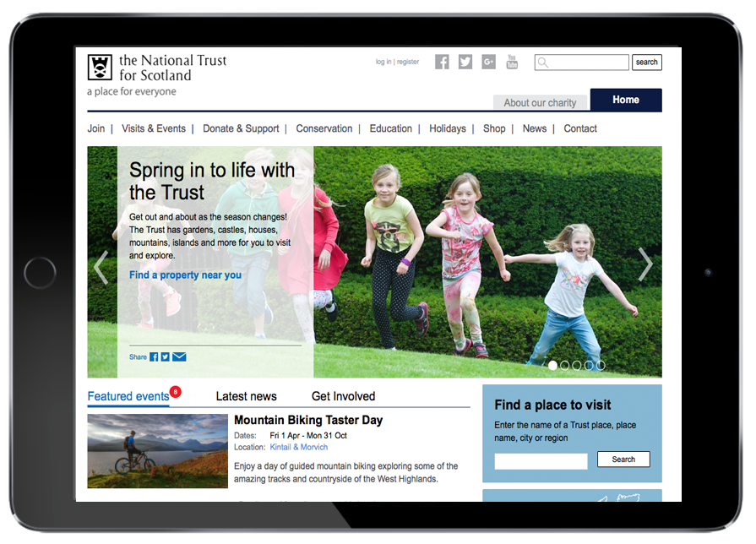Screen dimensions: 756x544
Task: Advance to the next carousel slide
Action: click(x=645, y=264)
